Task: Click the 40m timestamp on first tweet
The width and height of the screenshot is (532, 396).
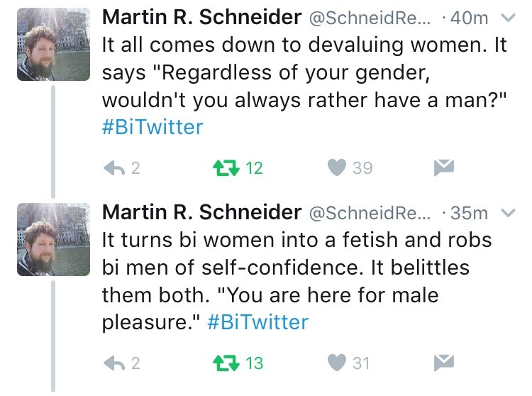Action: pyautogui.click(x=470, y=18)
